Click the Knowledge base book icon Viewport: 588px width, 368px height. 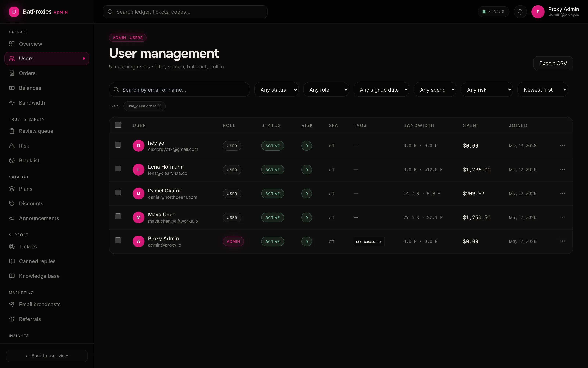tap(12, 276)
